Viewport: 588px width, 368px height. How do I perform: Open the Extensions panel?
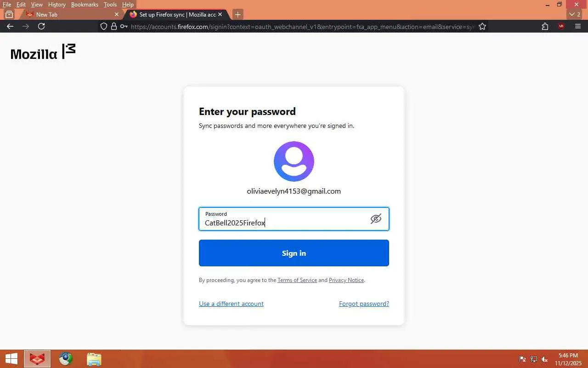coord(545,26)
